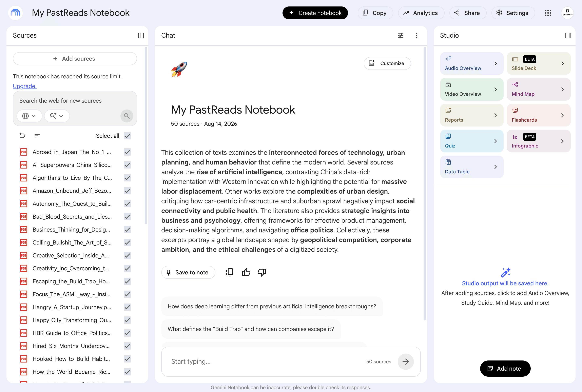Open chat configuration sliders icon
Image resolution: width=582 pixels, height=392 pixels.
click(401, 36)
